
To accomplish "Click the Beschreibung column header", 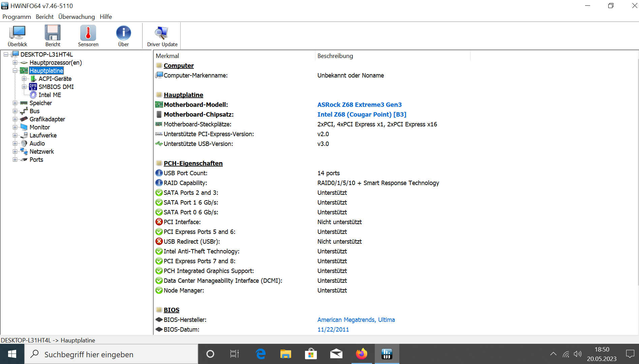I will 393,56.
